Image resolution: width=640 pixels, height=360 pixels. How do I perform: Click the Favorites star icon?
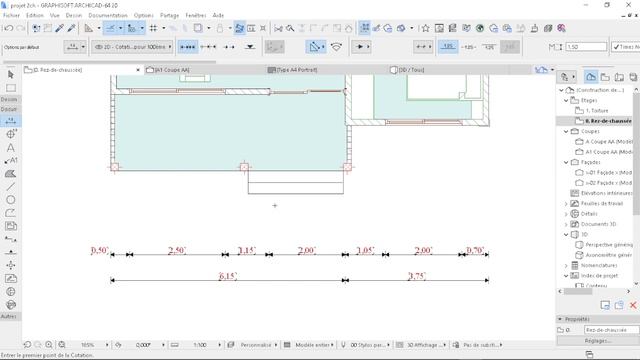[x=425, y=28]
